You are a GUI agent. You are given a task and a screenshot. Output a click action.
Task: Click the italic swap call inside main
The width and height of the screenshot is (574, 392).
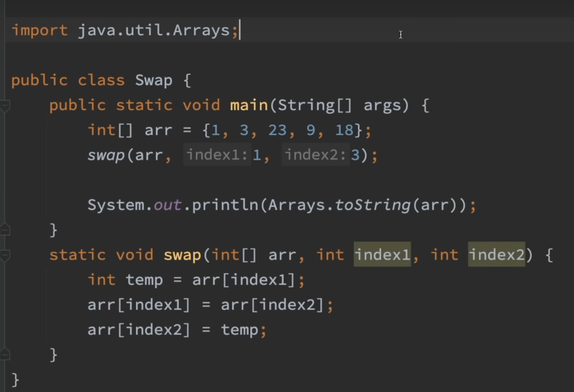[x=106, y=155]
